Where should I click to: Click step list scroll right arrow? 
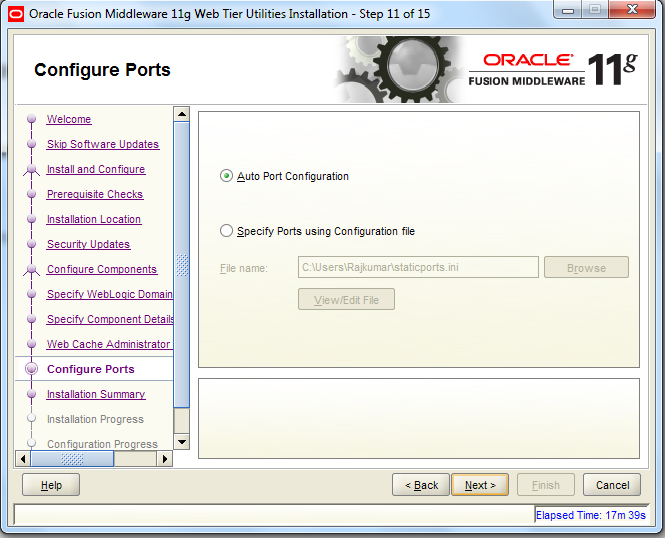point(165,459)
